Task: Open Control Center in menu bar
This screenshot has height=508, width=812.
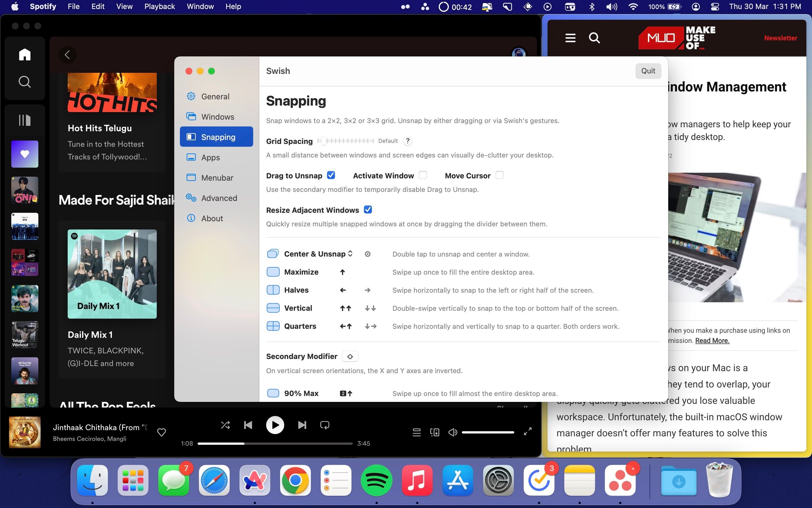Action: click(715, 6)
